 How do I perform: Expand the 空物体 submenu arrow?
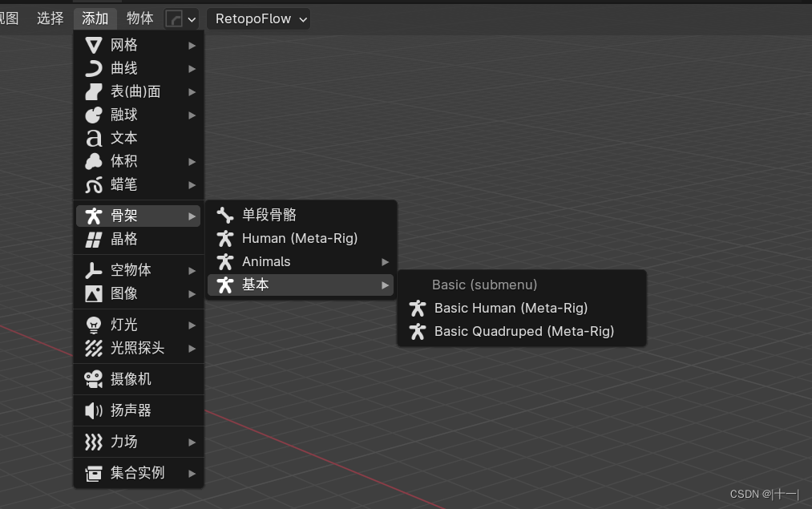pos(192,271)
